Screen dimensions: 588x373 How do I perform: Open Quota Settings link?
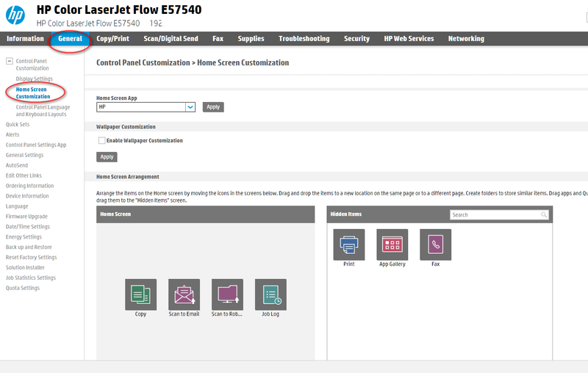(23, 288)
